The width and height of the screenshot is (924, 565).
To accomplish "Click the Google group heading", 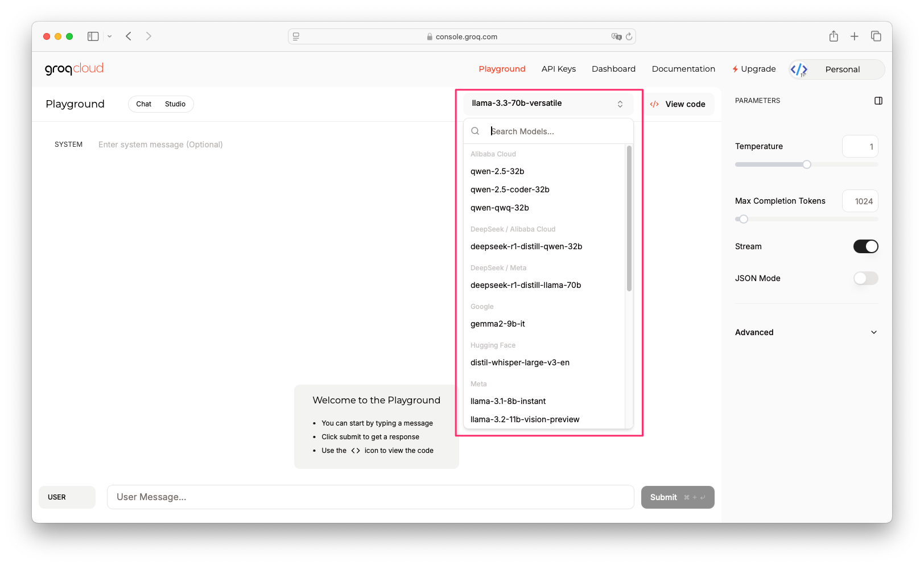I will (482, 307).
